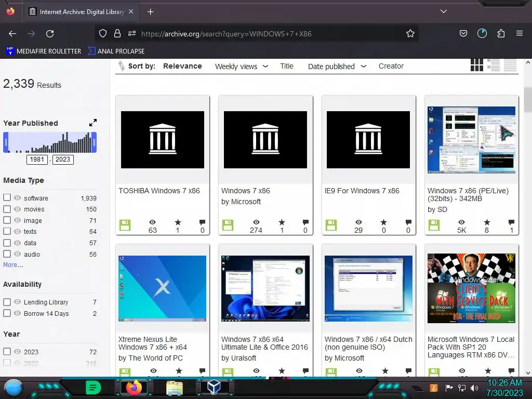The width and height of the screenshot is (532, 399).
Task: Show site security lock info
Action: click(117, 33)
